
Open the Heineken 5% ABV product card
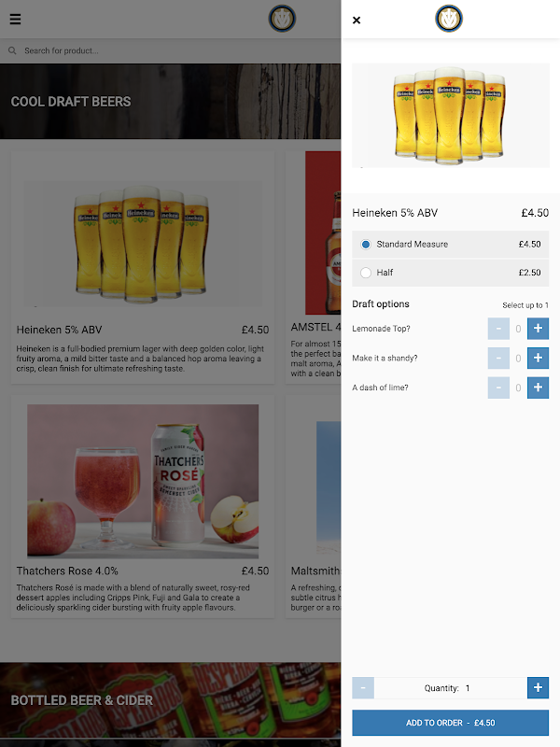pyautogui.click(x=143, y=268)
